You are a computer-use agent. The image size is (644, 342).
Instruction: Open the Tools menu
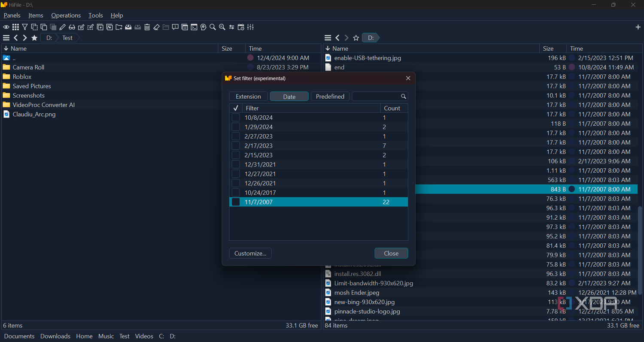(96, 15)
